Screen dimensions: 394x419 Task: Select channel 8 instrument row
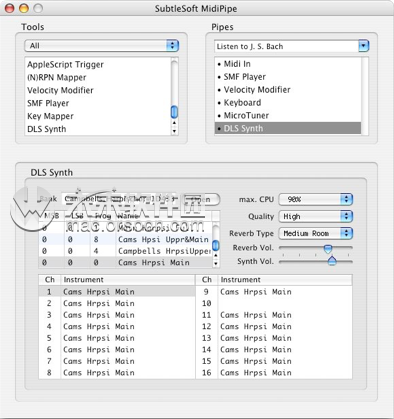click(117, 373)
